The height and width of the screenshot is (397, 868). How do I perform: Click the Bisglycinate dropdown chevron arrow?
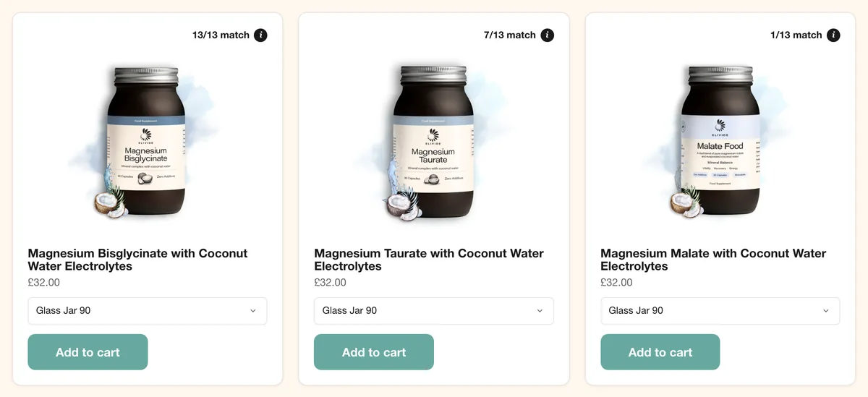tap(253, 311)
